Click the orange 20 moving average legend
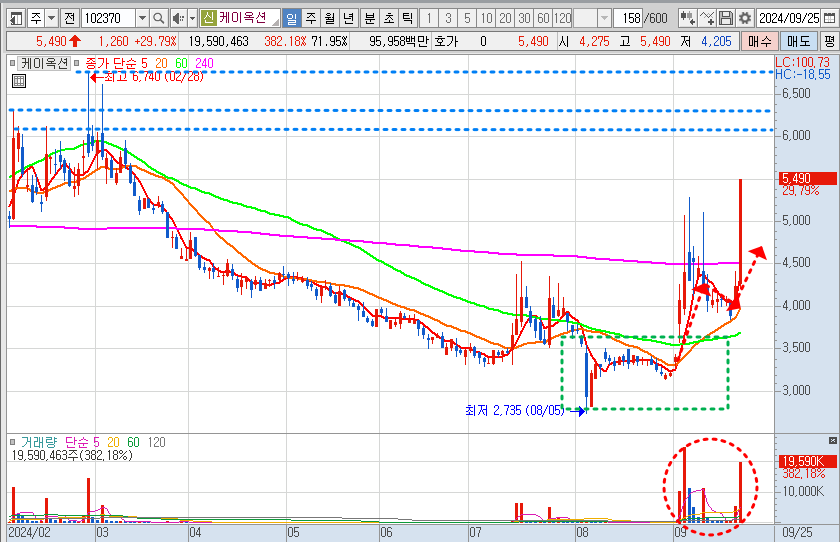This screenshot has height=542, width=840. [161, 64]
